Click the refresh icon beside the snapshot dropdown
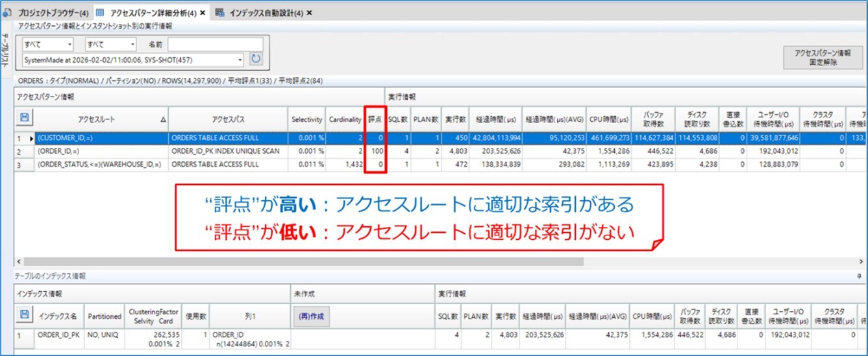Viewport: 868px width, 356px height. [x=256, y=60]
